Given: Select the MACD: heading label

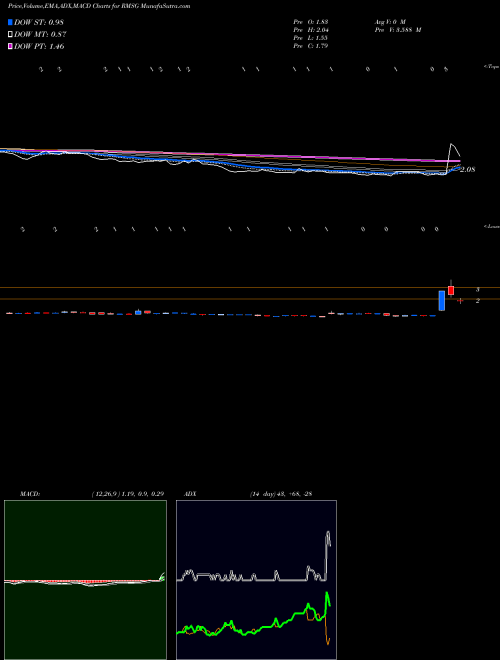Looking at the screenshot, I should [30, 494].
